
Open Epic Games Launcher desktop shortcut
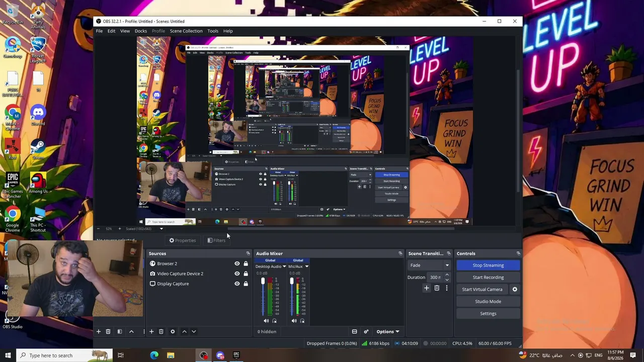(13, 186)
